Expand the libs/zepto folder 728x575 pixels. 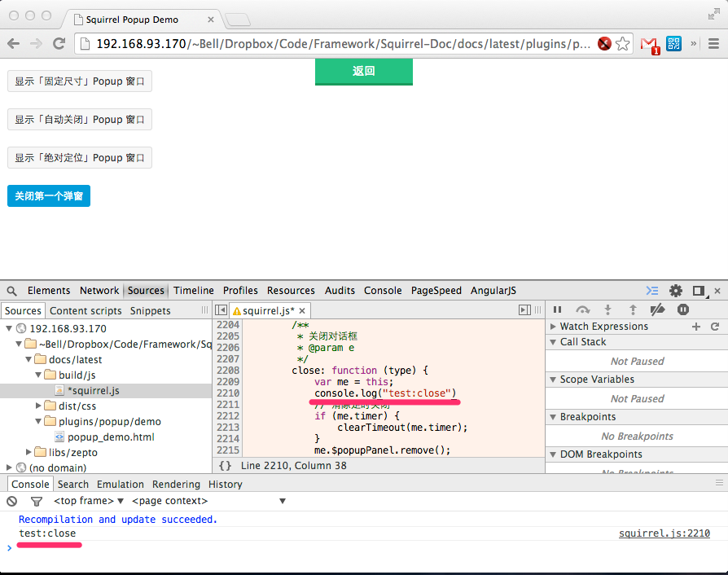29,452
